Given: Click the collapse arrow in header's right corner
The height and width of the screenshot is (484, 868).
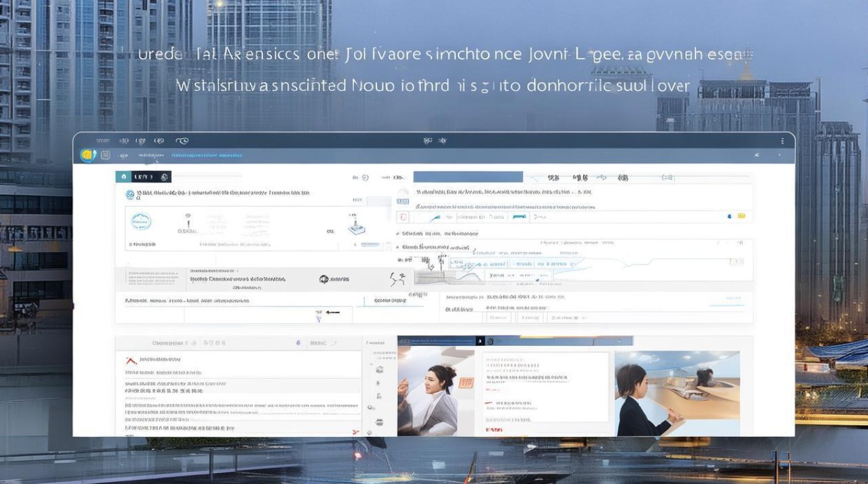Looking at the screenshot, I should click(757, 156).
